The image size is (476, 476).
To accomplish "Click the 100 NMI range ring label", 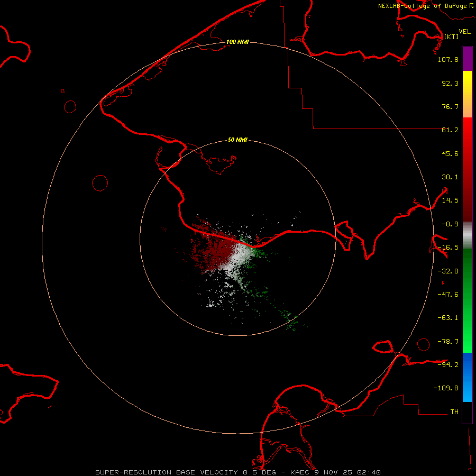I will (237, 42).
